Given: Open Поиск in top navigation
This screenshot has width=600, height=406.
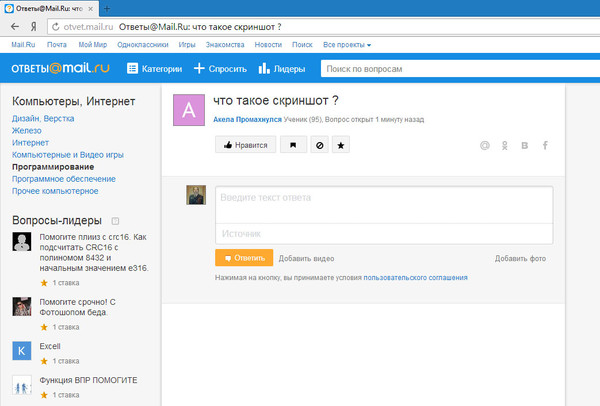Looking at the screenshot, I should pos(302,45).
